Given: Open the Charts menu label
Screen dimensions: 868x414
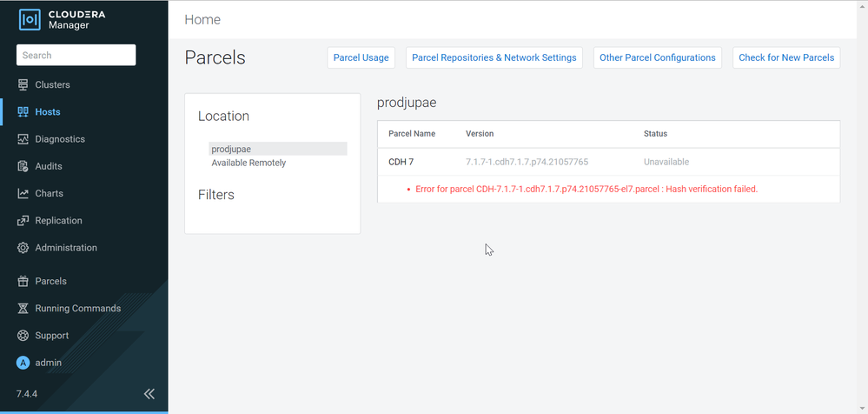Looking at the screenshot, I should pyautogui.click(x=50, y=193).
